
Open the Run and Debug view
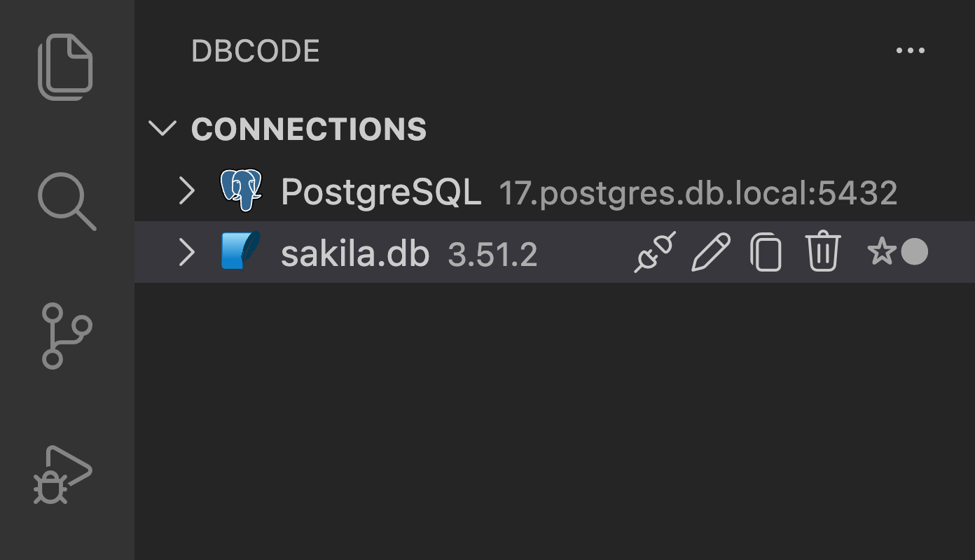point(66,472)
